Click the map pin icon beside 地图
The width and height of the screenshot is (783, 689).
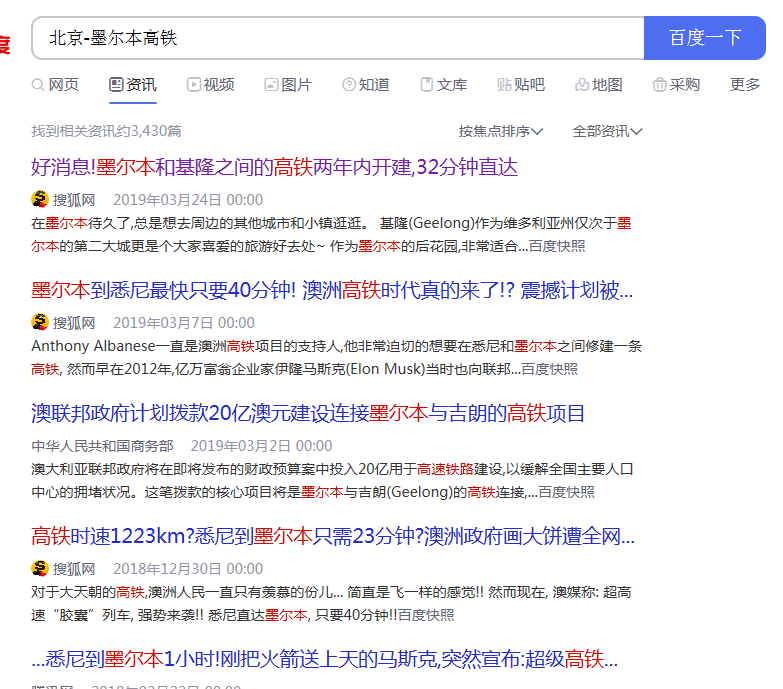[x=582, y=85]
